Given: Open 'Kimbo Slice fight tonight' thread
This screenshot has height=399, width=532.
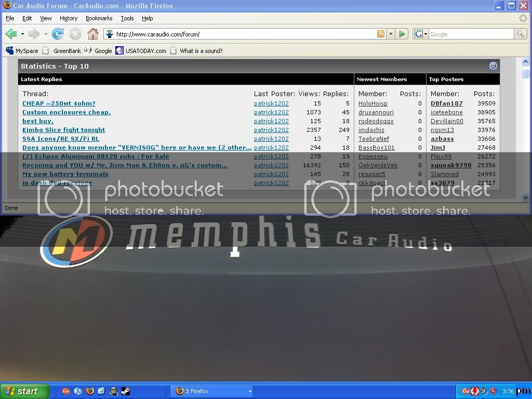Looking at the screenshot, I should coord(64,130).
